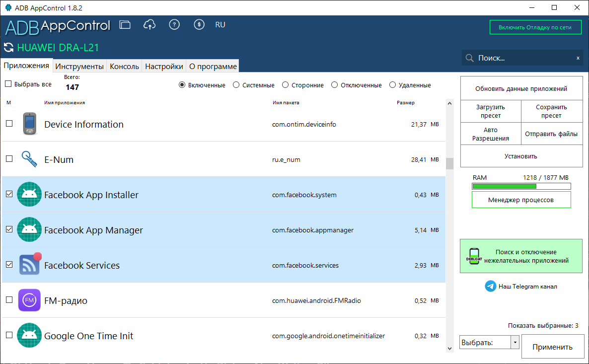Open the Выбрать: dropdown
This screenshot has width=589, height=364.
(x=490, y=343)
